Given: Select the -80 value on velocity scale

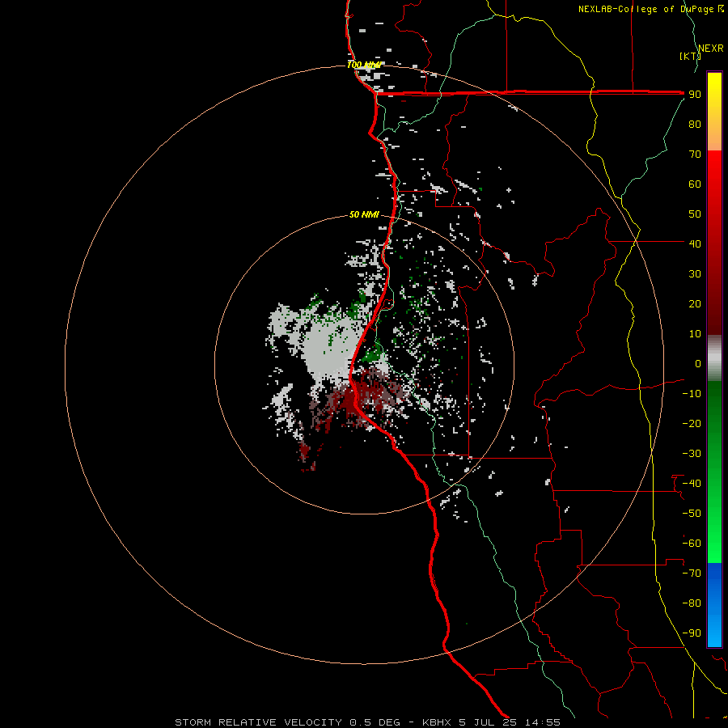Looking at the screenshot, I should click(x=692, y=603).
